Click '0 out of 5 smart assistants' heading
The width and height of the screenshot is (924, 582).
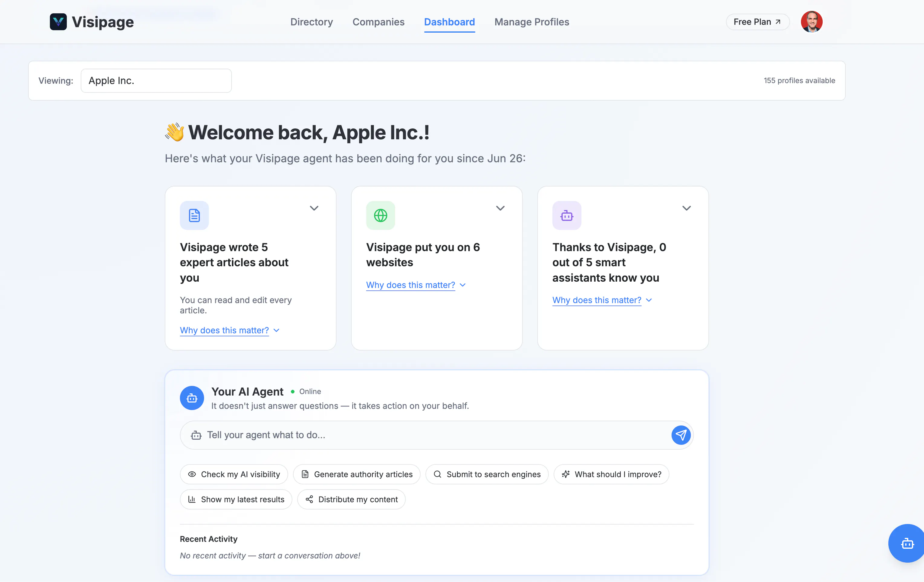click(x=609, y=262)
